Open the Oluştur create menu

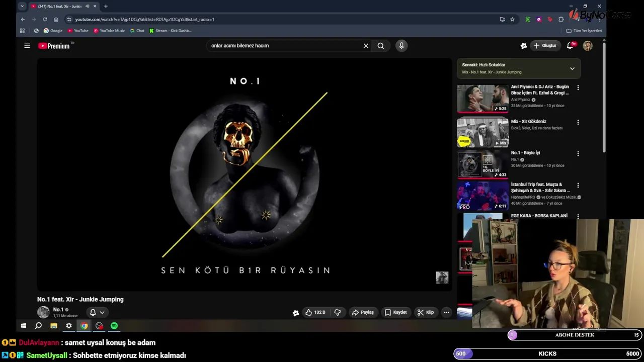click(x=545, y=46)
